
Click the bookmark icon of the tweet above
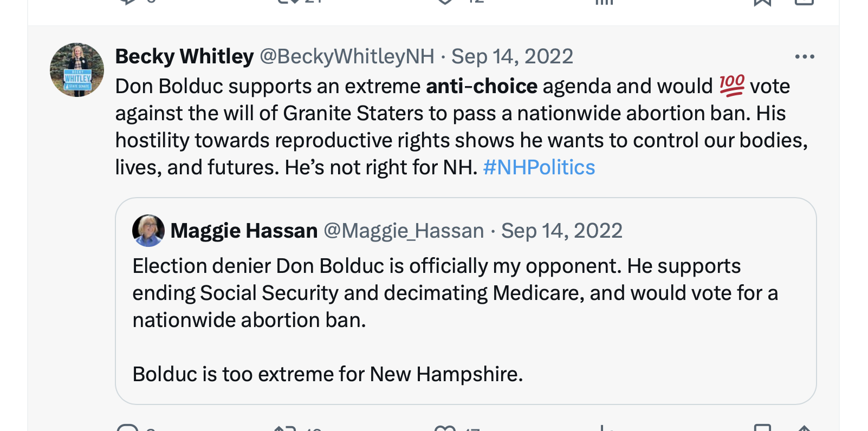762,2
